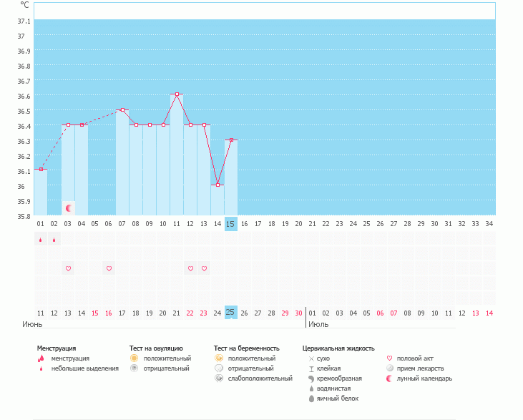
Task: Select highlighted calendar date 25
Action: 230,313
